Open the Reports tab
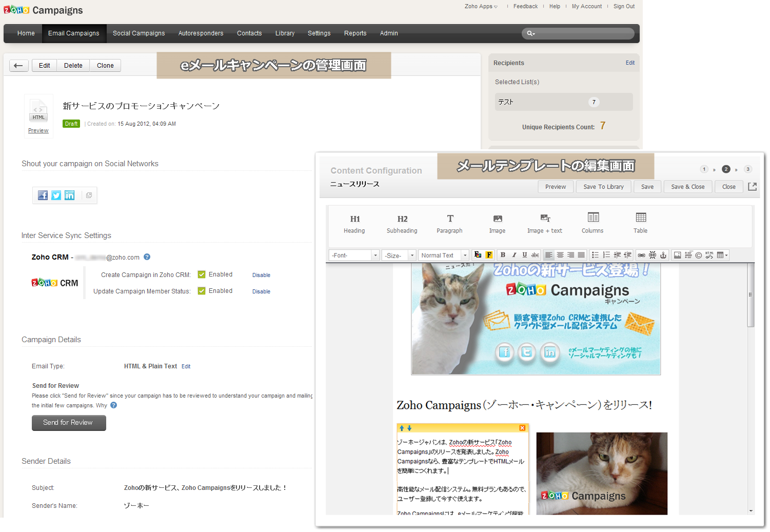 click(356, 33)
